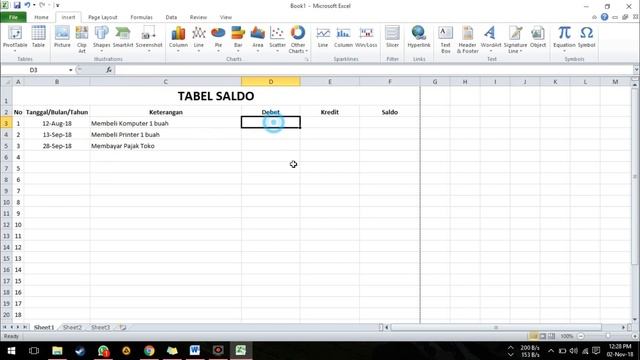This screenshot has width=640, height=360.
Task: Insert a Text Box
Action: [x=445, y=39]
